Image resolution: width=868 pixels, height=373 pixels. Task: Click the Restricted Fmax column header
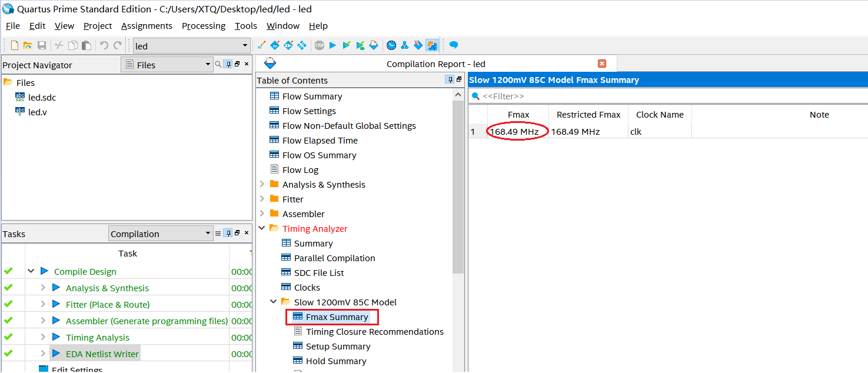click(x=588, y=115)
